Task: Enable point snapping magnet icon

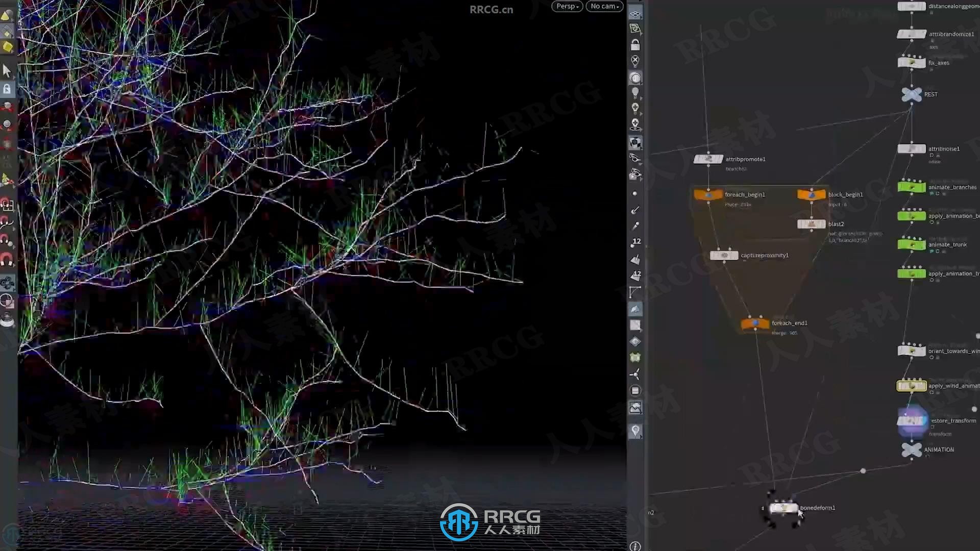Action: [x=7, y=240]
